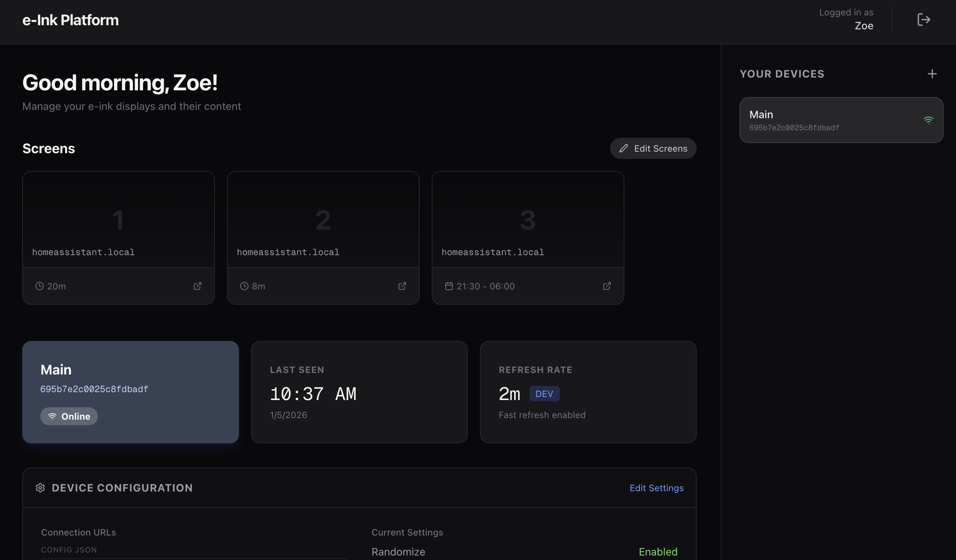Add a new device with plus icon
Viewport: 956px width, 560px height.
(x=932, y=74)
